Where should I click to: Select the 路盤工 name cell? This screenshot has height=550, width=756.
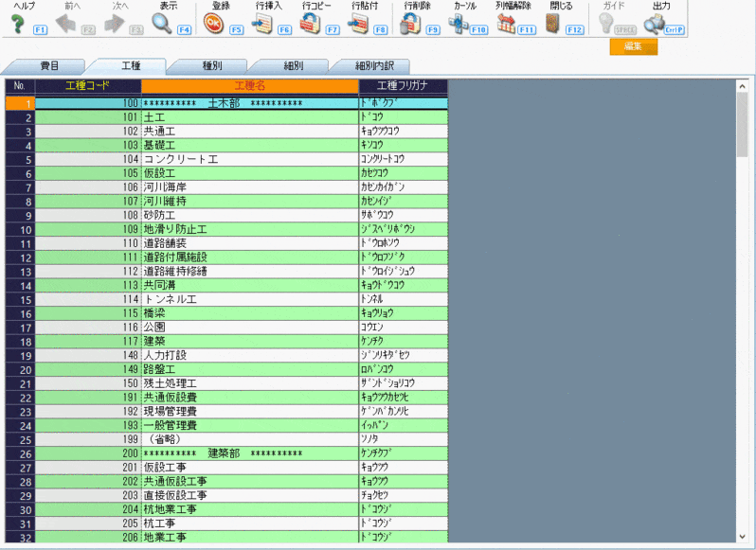[250, 369]
